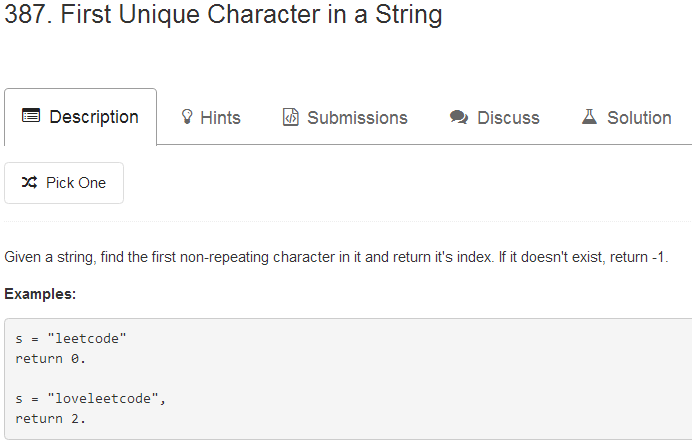
Task: Click the chat bubbles icon beside Discuss
Action: pyautogui.click(x=459, y=117)
